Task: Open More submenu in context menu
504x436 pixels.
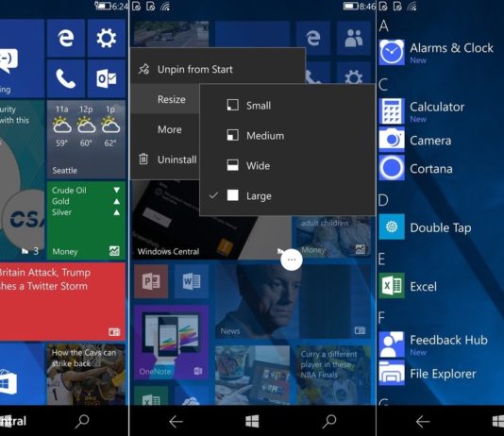Action: coord(165,129)
